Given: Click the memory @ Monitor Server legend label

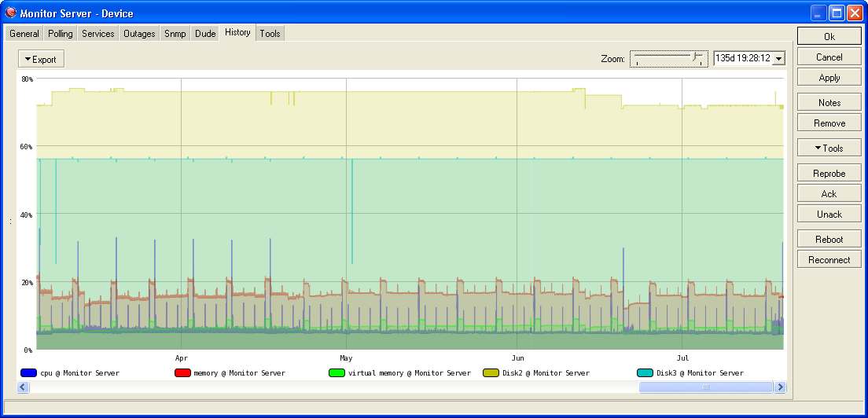Looking at the screenshot, I should (x=240, y=373).
